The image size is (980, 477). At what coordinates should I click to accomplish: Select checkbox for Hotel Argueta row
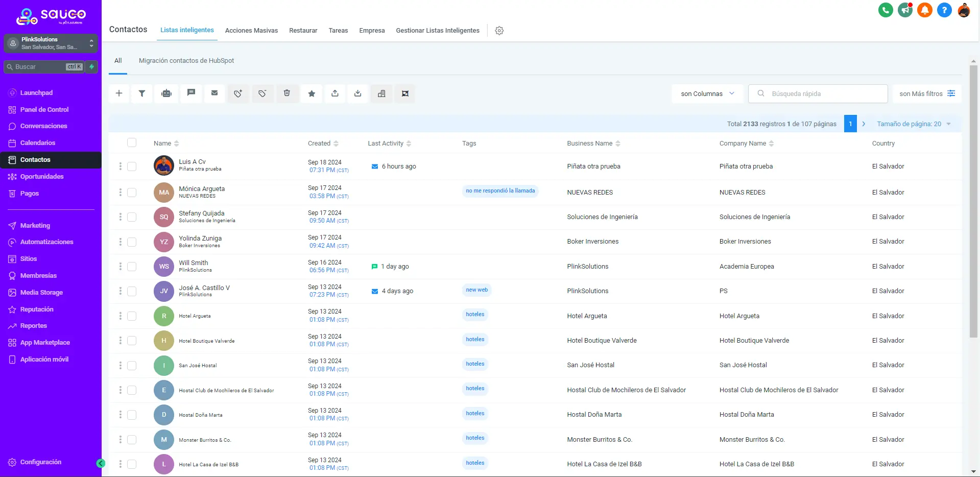click(132, 316)
